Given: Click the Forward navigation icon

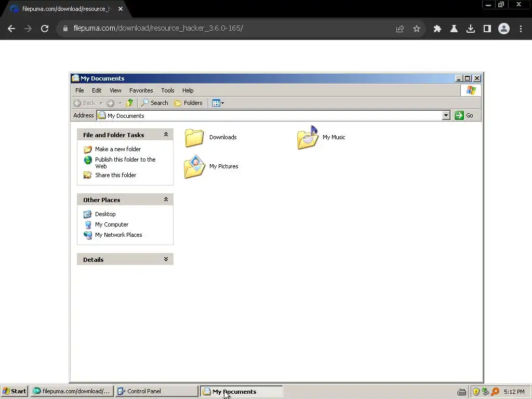Looking at the screenshot, I should tap(110, 103).
